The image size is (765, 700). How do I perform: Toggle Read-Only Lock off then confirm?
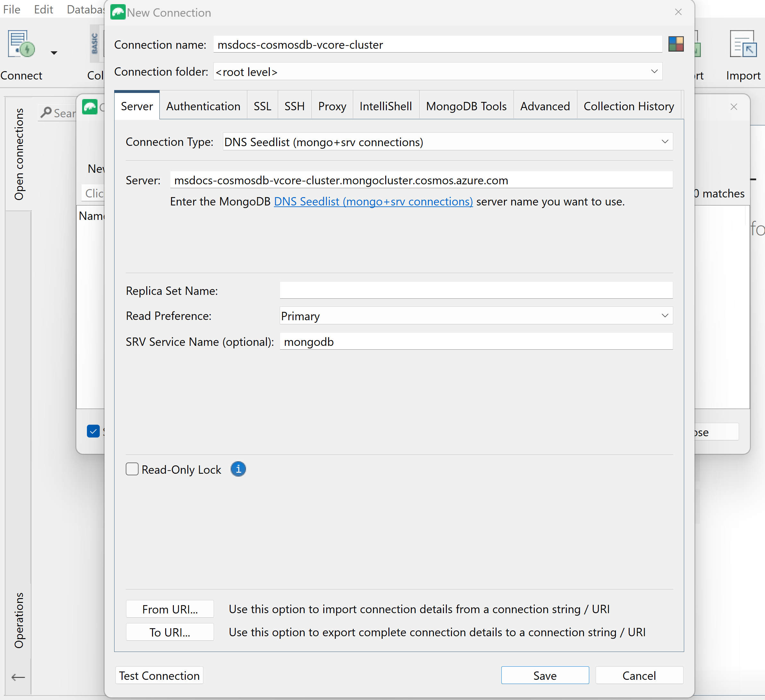pos(132,469)
